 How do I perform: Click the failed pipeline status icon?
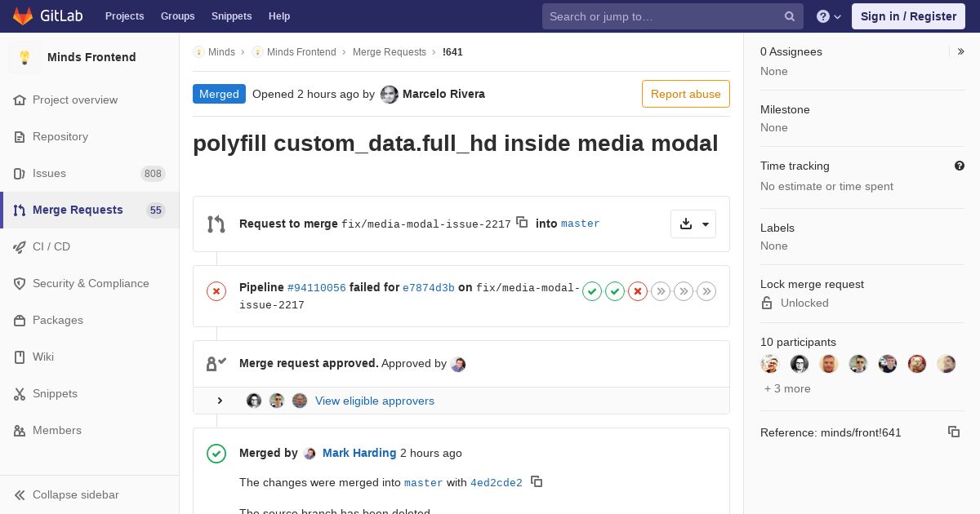click(216, 291)
